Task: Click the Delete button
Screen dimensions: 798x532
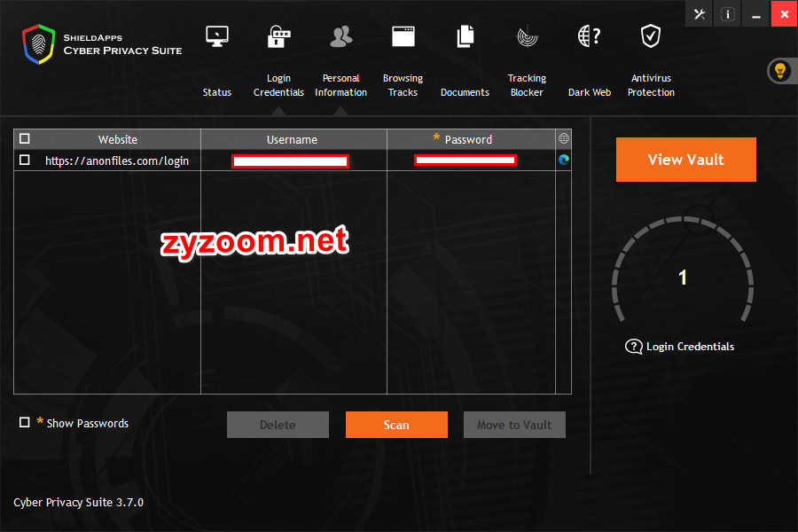Action: coord(278,425)
